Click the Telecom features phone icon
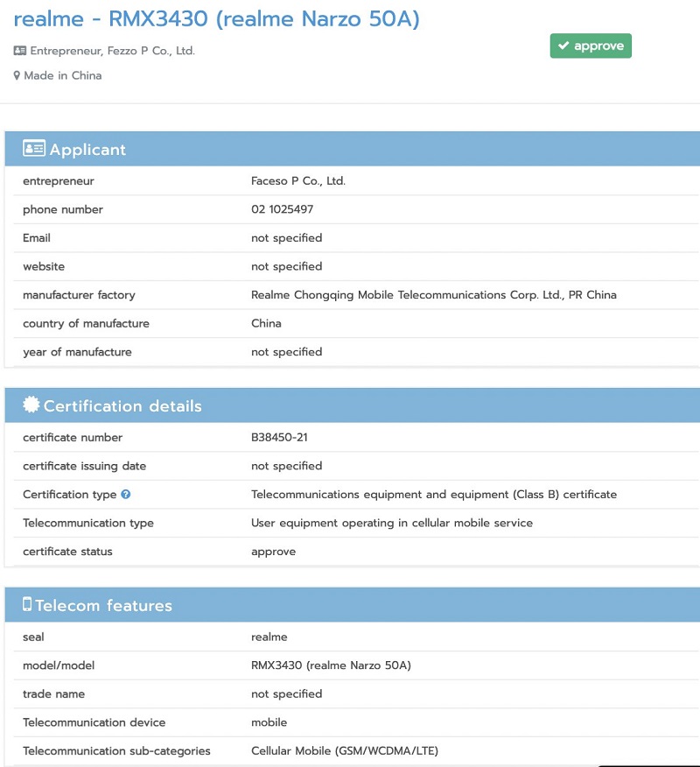The height and width of the screenshot is (767, 700). tap(27, 604)
